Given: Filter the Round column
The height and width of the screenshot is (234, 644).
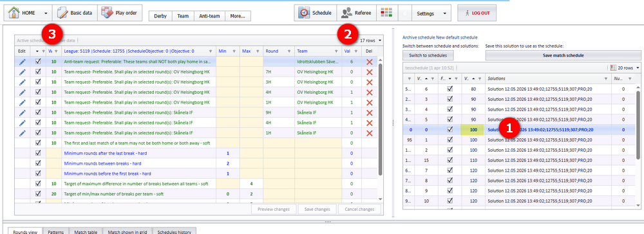Looking at the screenshot, I should (x=290, y=51).
